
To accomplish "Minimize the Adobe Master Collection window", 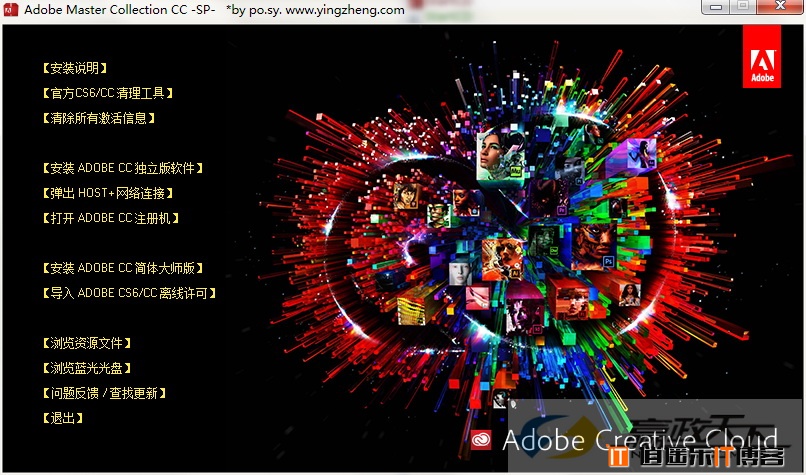I will coord(716,7).
